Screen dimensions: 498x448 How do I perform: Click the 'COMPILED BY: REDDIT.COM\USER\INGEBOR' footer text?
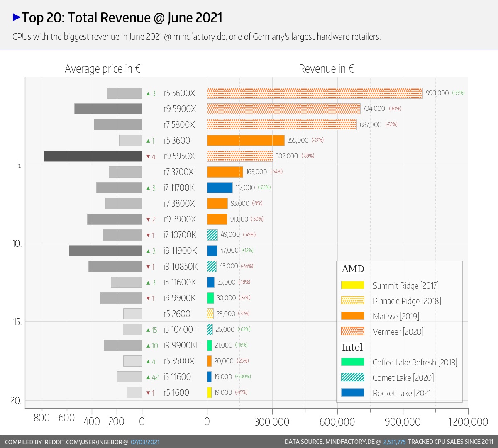tap(63, 442)
